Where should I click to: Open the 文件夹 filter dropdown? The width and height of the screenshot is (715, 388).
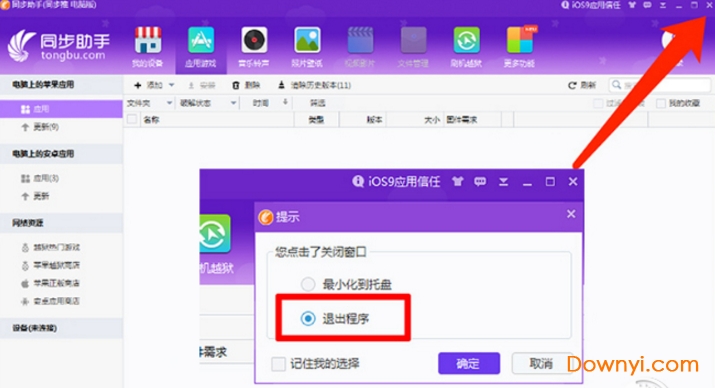[x=149, y=103]
